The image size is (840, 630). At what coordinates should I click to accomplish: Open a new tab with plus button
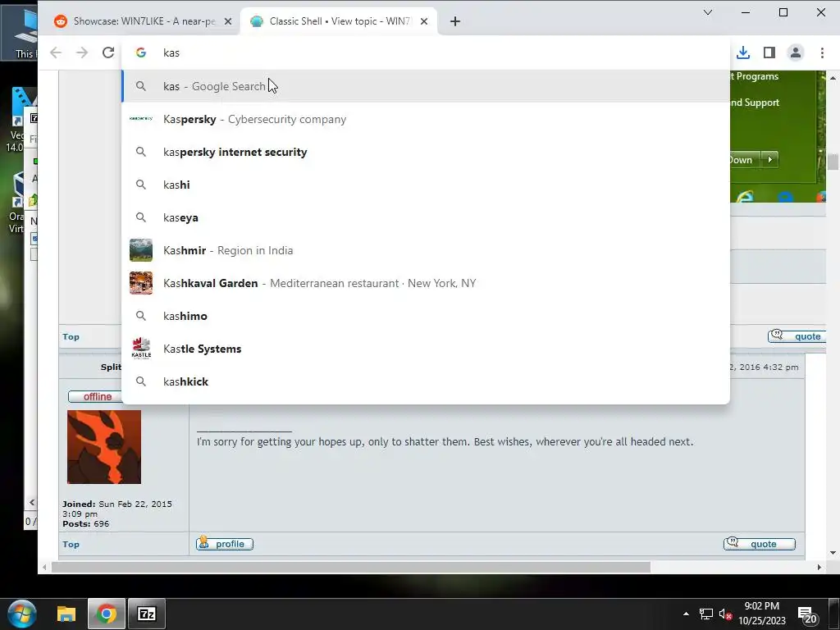pyautogui.click(x=454, y=21)
